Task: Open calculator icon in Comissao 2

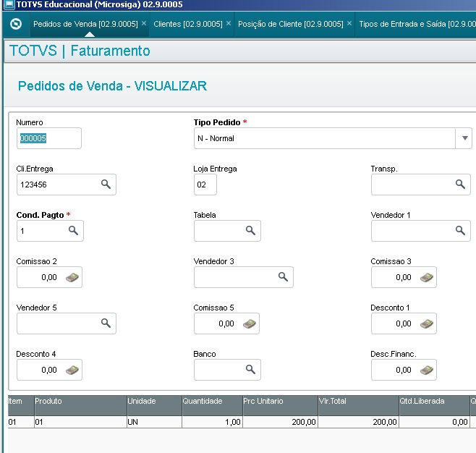Action: (72, 277)
